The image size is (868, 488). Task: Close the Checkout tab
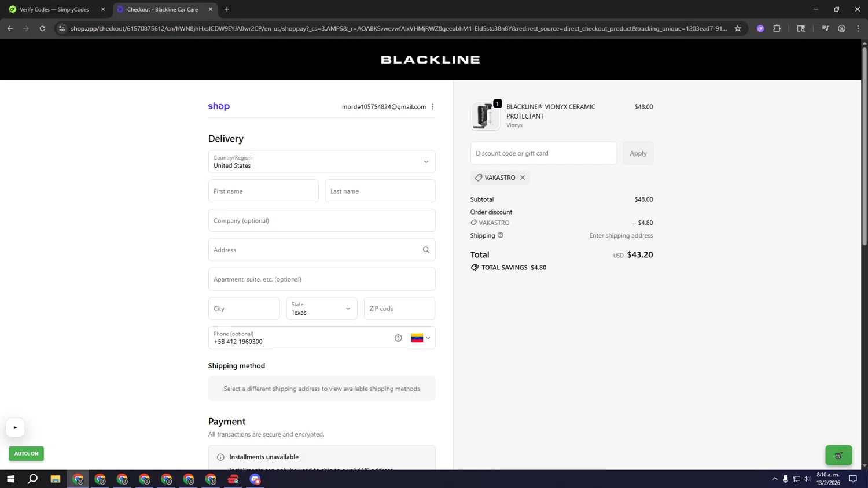click(x=211, y=9)
